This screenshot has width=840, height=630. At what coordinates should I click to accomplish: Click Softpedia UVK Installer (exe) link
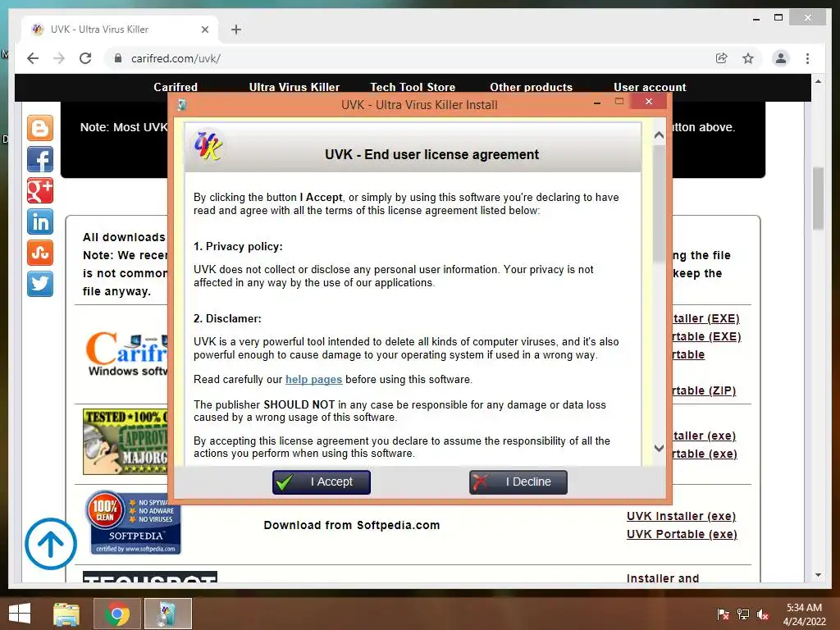(x=681, y=516)
